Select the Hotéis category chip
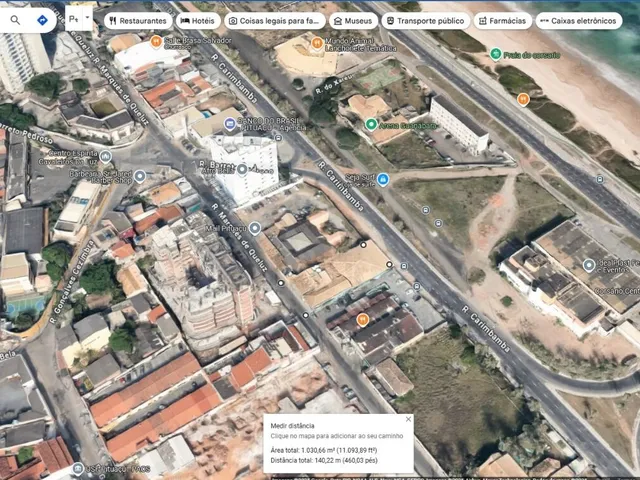 click(x=198, y=21)
